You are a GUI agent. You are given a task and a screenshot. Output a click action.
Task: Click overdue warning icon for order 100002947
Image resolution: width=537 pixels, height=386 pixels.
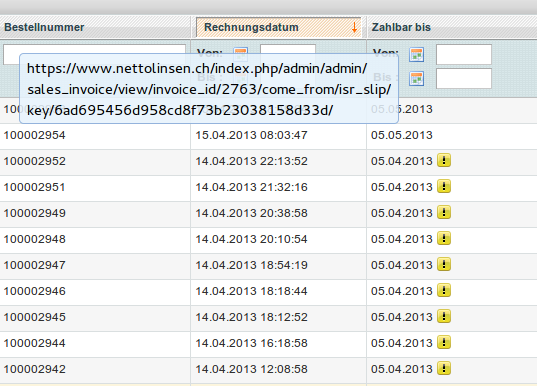[x=444, y=265]
